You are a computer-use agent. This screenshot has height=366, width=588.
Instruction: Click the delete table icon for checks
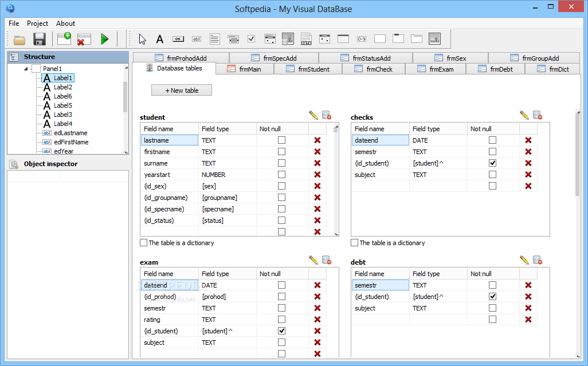point(537,115)
